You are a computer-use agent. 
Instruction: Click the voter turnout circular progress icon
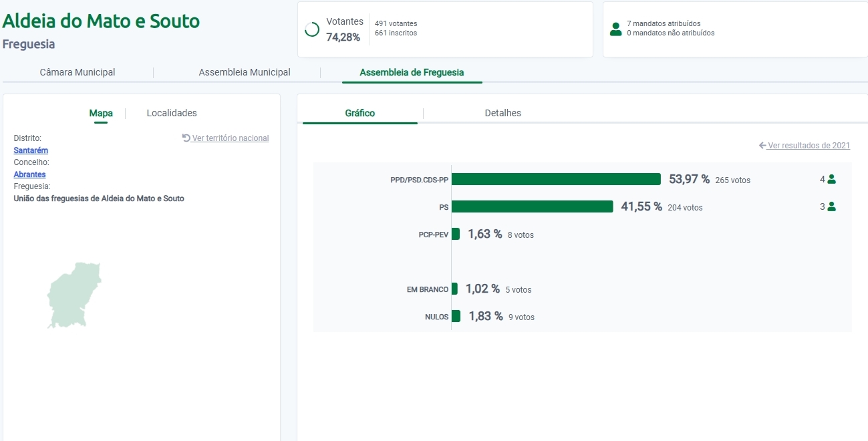click(x=311, y=29)
